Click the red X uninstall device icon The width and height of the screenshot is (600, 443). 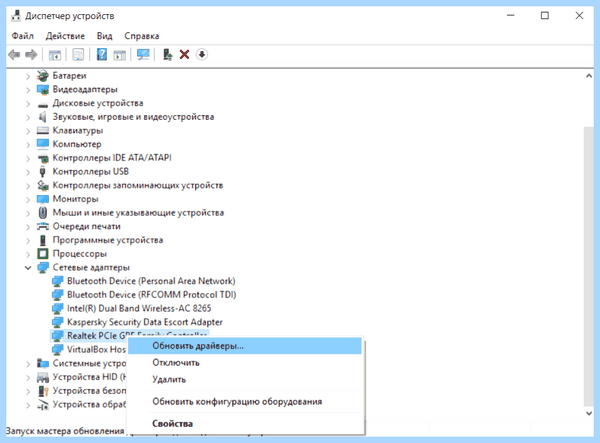[184, 54]
